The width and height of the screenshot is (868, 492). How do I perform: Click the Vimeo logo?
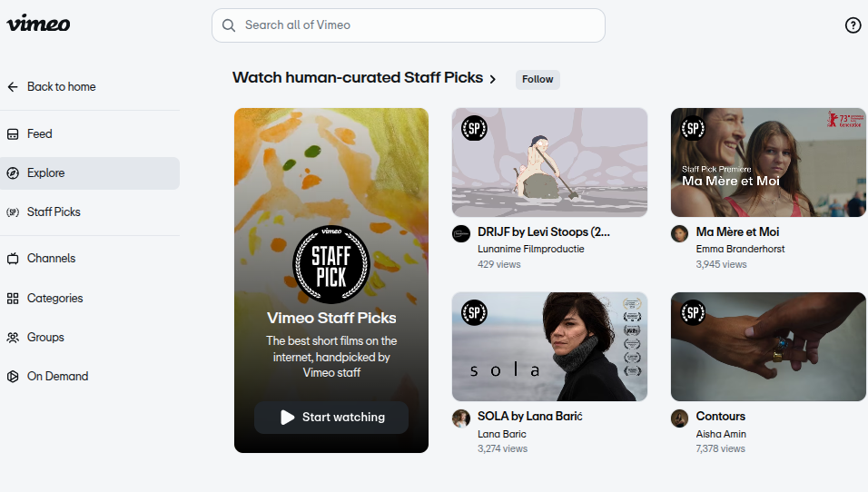click(38, 24)
